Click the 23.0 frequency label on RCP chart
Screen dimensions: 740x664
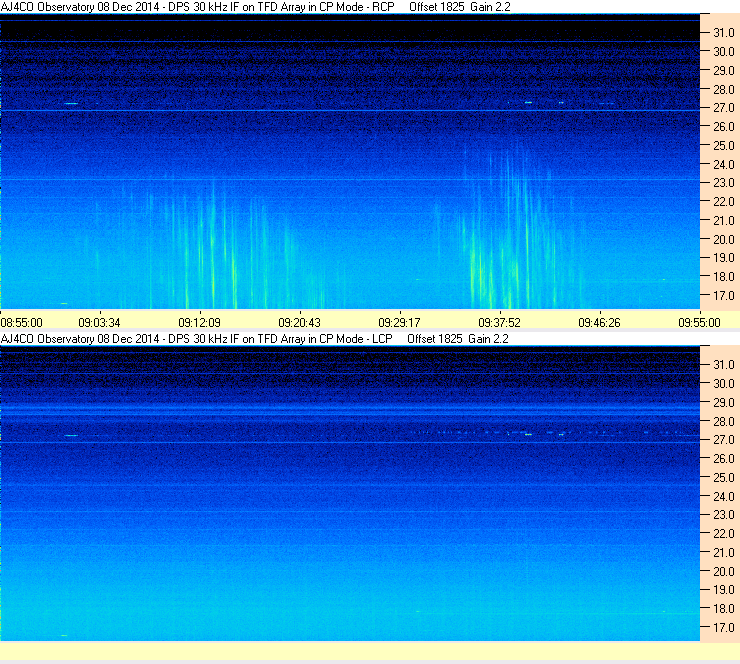coord(724,183)
